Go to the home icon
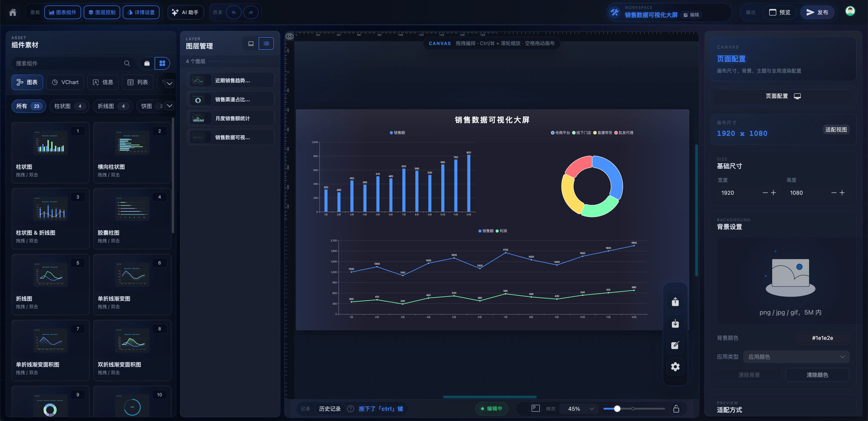The width and height of the screenshot is (868, 421). pyautogui.click(x=13, y=12)
